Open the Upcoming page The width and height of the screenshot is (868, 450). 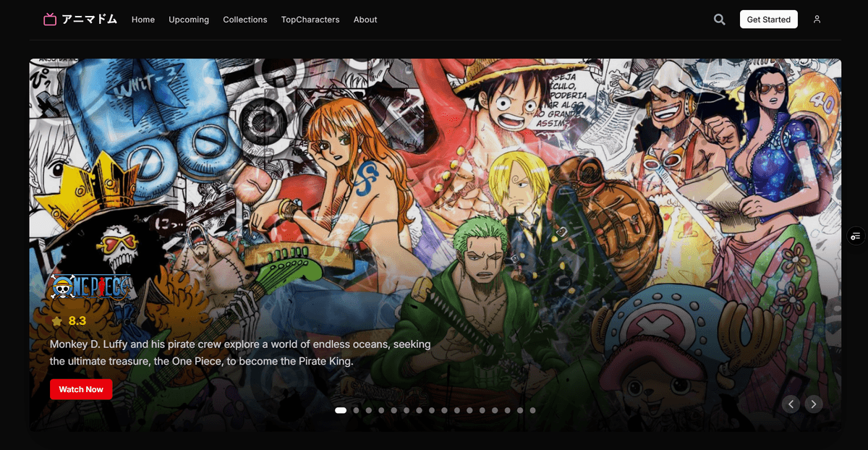[x=189, y=20]
